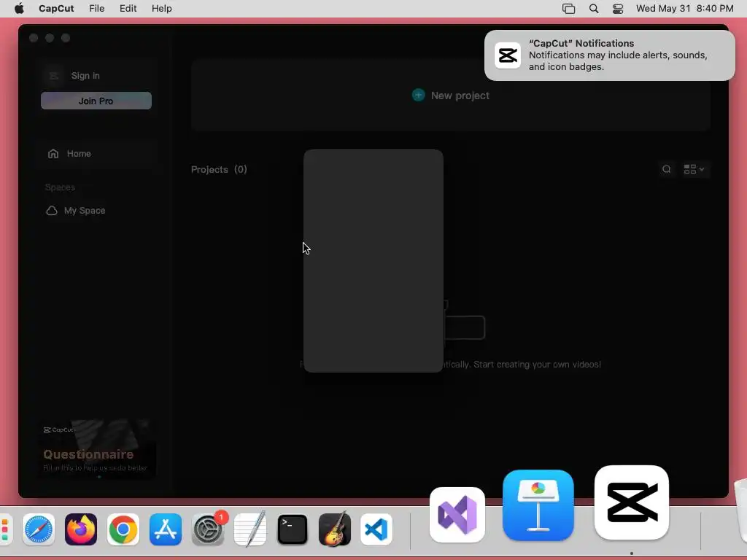
Task: Launch Firefox from the Dock
Action: [x=81, y=529]
